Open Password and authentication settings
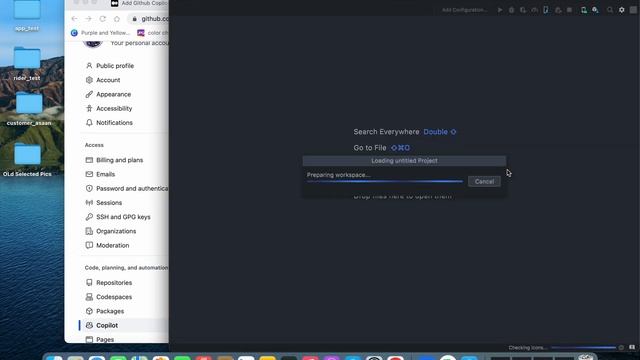 127,189
